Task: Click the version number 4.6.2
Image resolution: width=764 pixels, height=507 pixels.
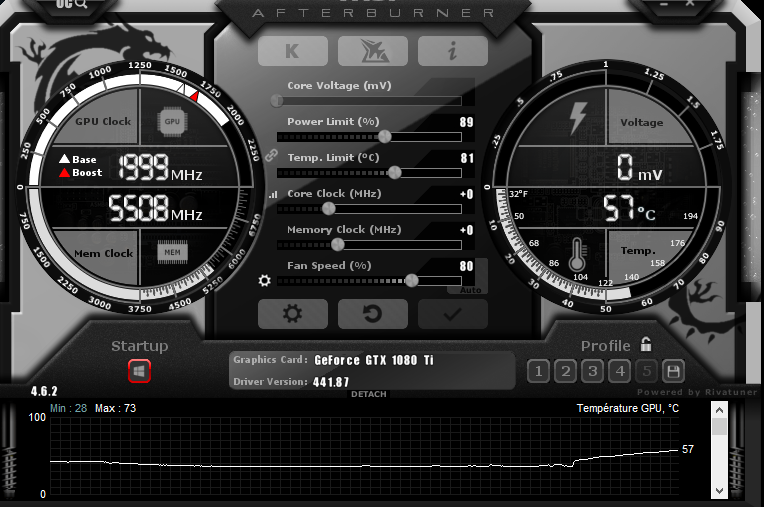Action: 44,391
